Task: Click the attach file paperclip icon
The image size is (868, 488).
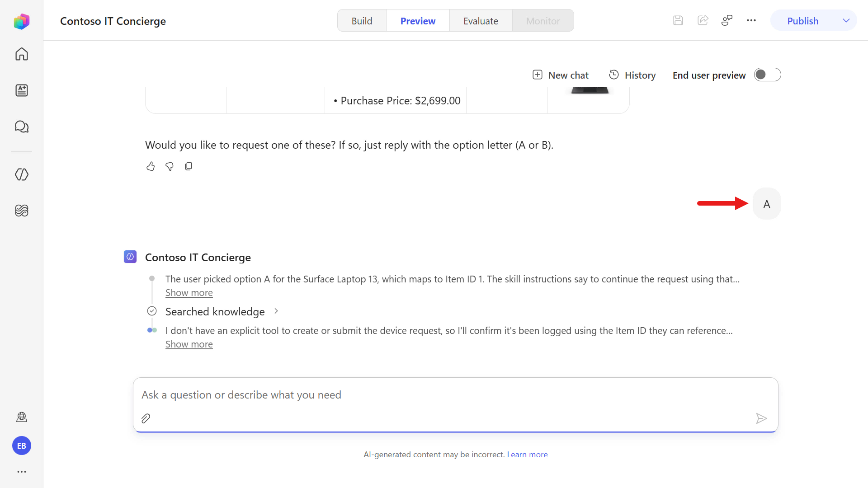Action: coord(146,418)
